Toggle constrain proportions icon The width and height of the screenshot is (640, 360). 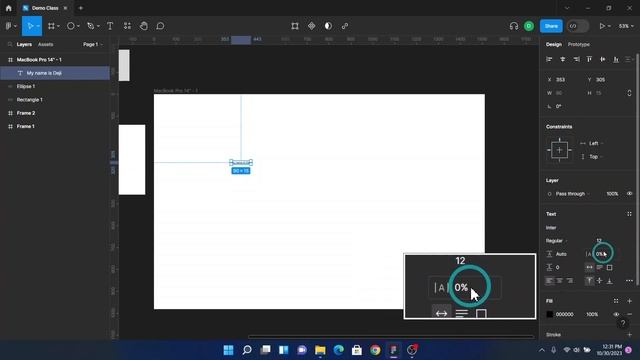point(629,93)
